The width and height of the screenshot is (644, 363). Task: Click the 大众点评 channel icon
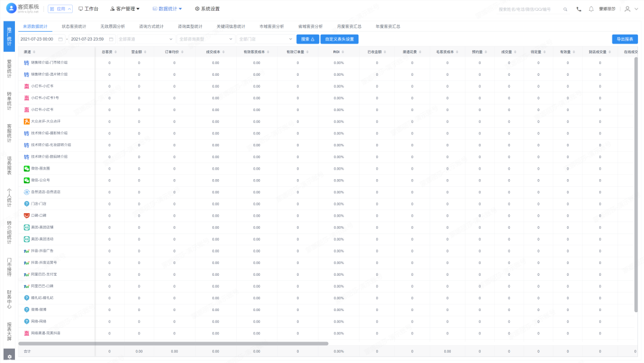(27, 121)
